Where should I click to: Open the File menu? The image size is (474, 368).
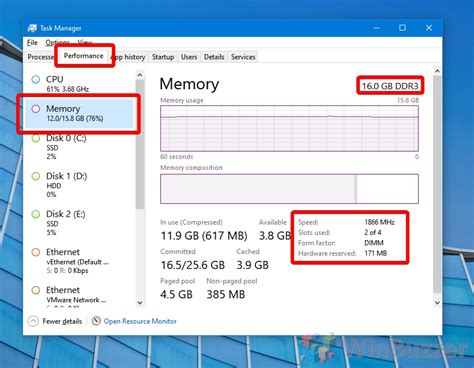(32, 43)
